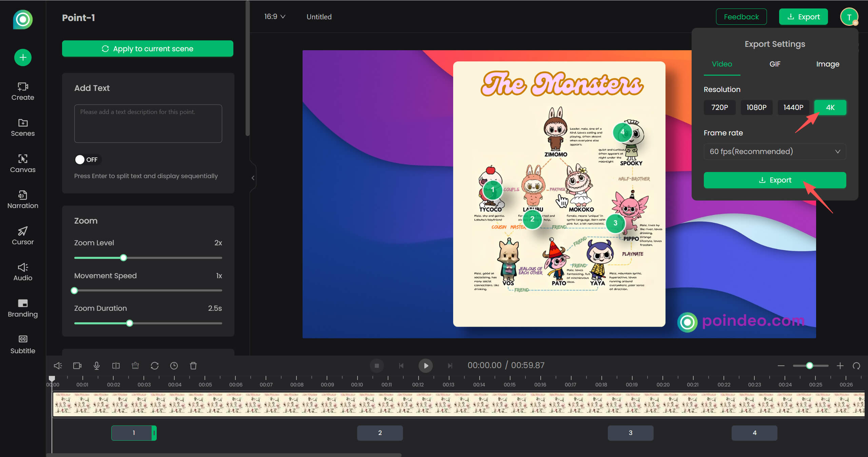Mute audio using the speaker icon
The width and height of the screenshot is (868, 457).
58,365
